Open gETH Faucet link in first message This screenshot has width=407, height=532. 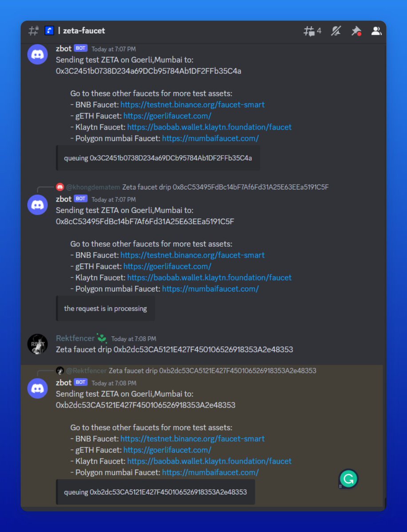point(167,116)
